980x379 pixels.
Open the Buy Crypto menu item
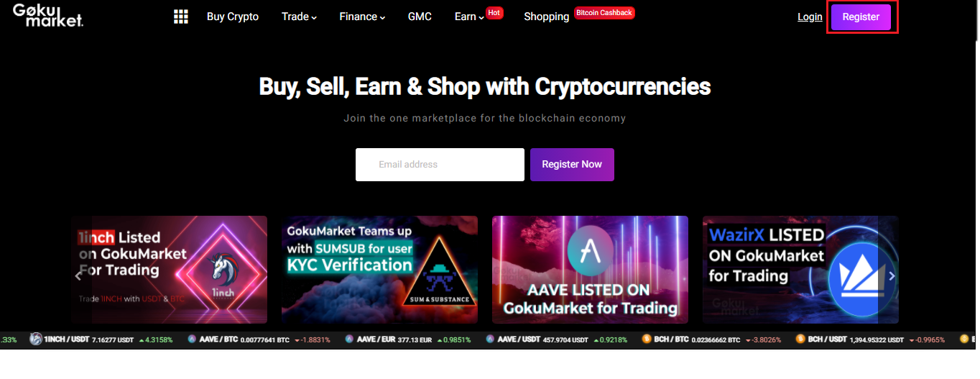[x=233, y=17]
